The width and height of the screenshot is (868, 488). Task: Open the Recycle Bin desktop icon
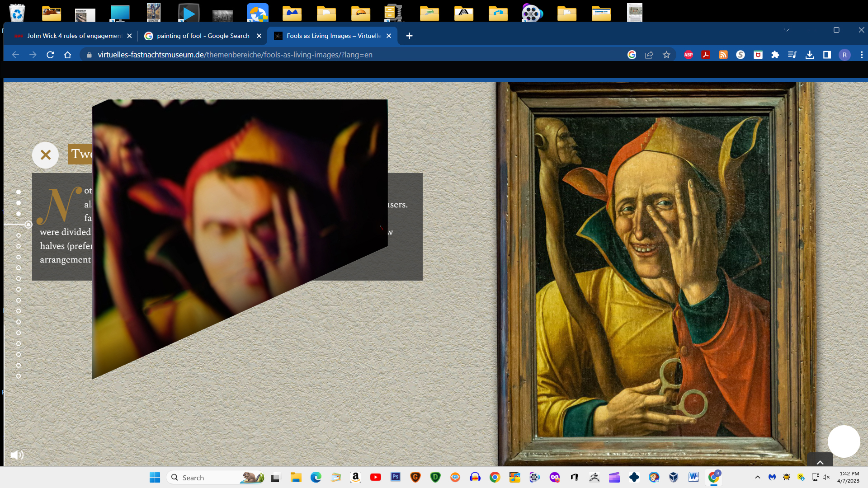[17, 12]
